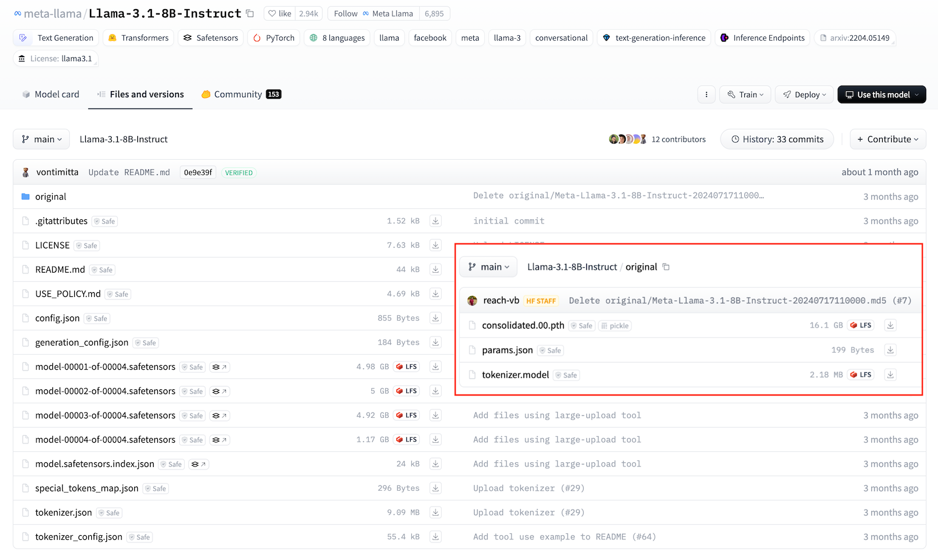Click download icon for tokenizer.model
Screen dimensions: 938x560
[x=890, y=375]
